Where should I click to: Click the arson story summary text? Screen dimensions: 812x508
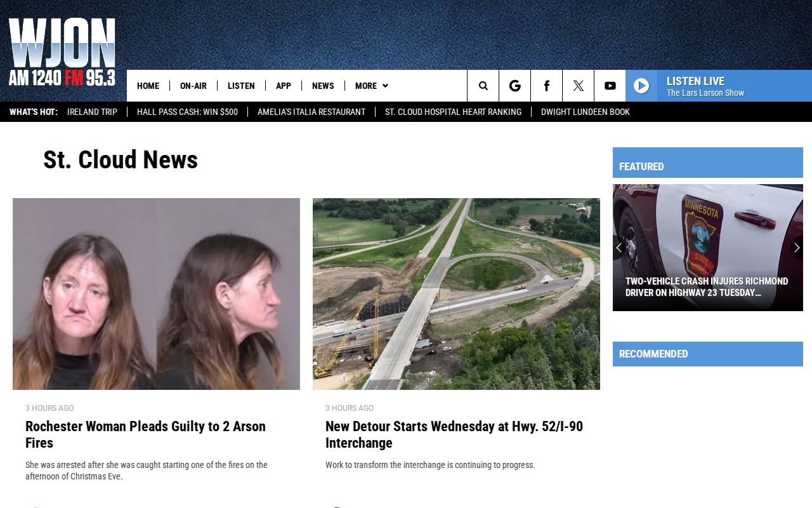[147, 471]
